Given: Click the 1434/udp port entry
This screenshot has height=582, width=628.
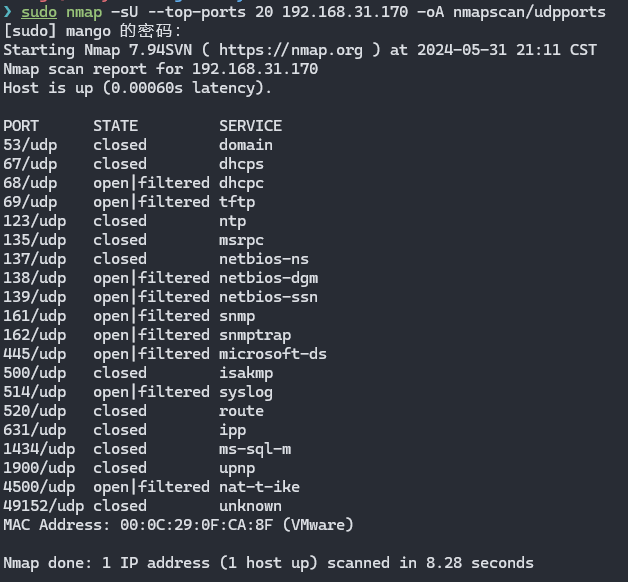Looking at the screenshot, I should [39, 449].
